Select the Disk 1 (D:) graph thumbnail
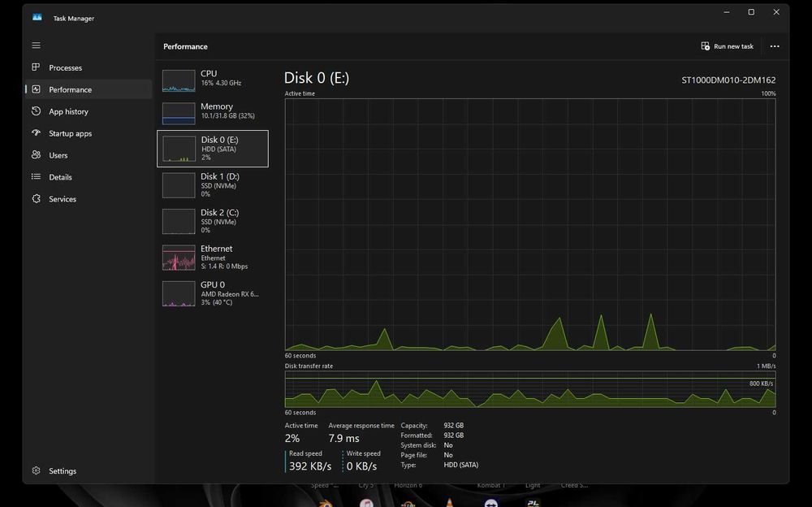Image resolution: width=812 pixels, height=507 pixels. tap(179, 185)
